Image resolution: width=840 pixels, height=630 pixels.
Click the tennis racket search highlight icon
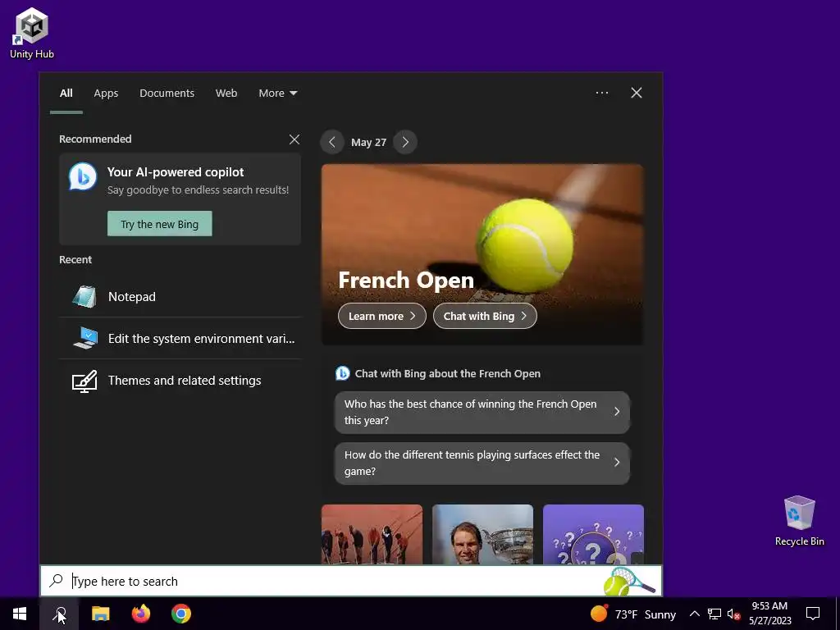[x=629, y=582]
